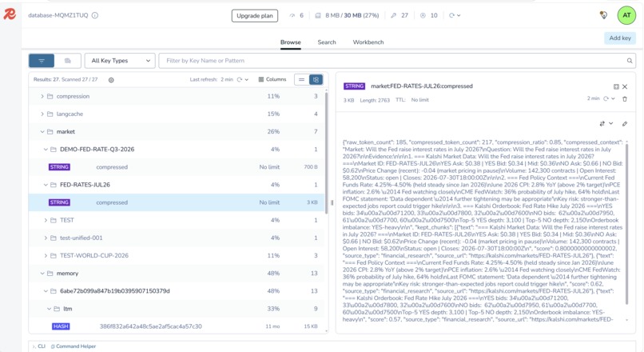Open the value format dropdown chevron

[x=610, y=123]
